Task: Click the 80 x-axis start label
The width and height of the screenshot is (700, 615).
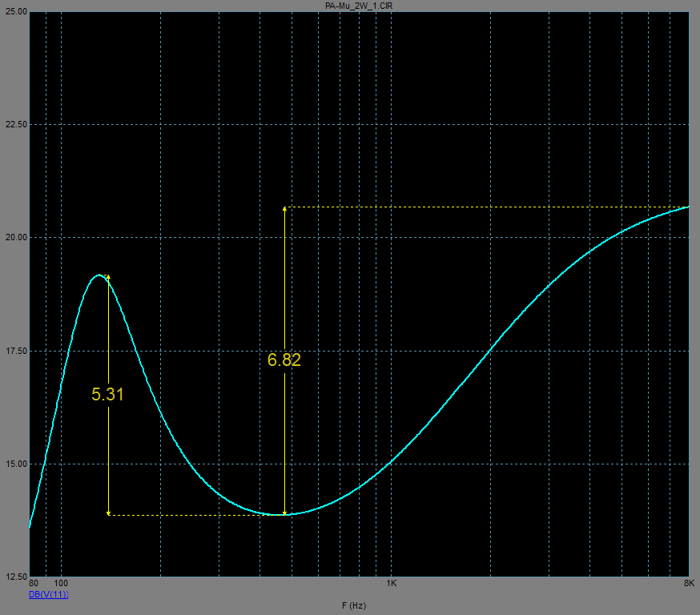Action: (33, 583)
